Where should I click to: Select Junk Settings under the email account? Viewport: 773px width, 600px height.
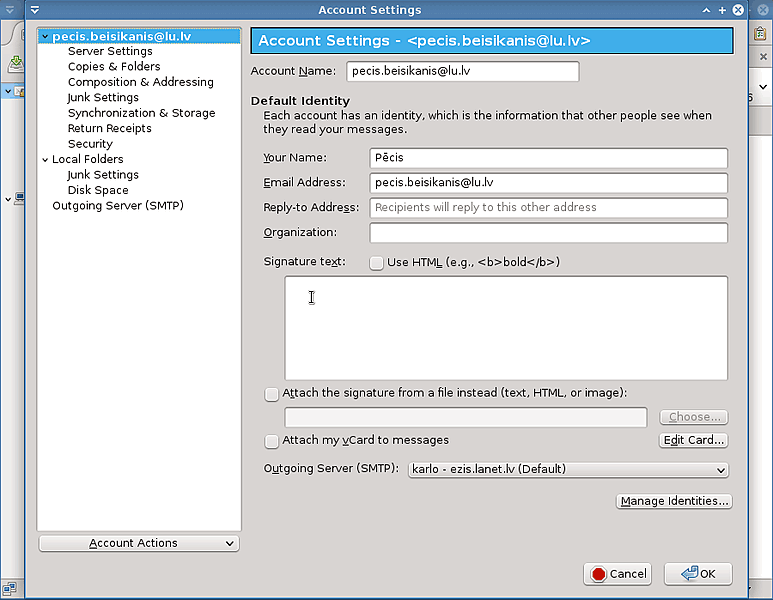(x=103, y=98)
